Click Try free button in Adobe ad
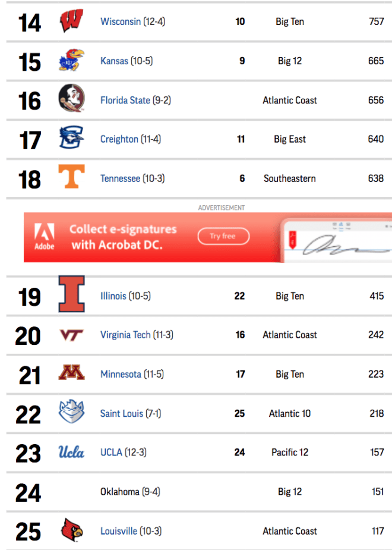 [223, 236]
